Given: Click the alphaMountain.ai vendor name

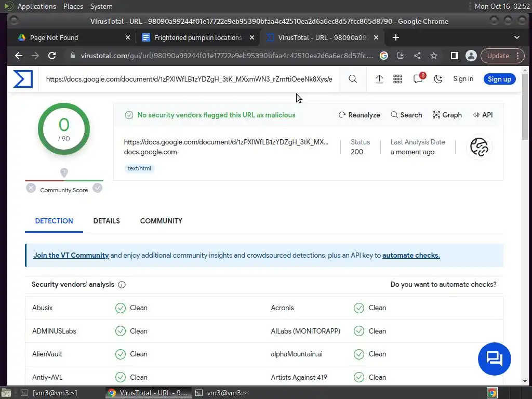Looking at the screenshot, I should click(297, 354).
